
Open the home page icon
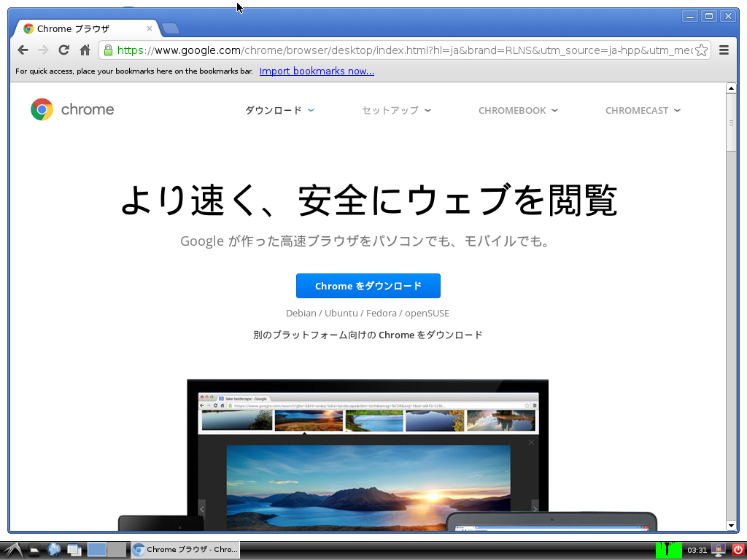pos(84,50)
